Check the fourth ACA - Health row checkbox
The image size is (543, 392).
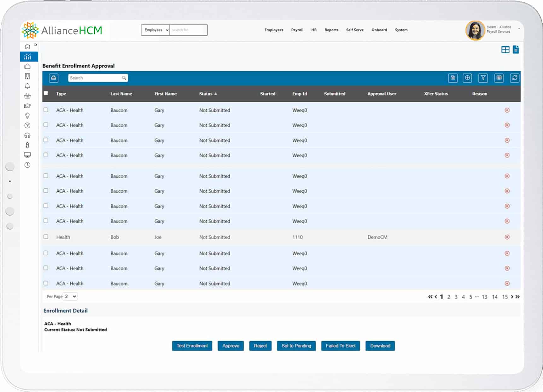(46, 155)
